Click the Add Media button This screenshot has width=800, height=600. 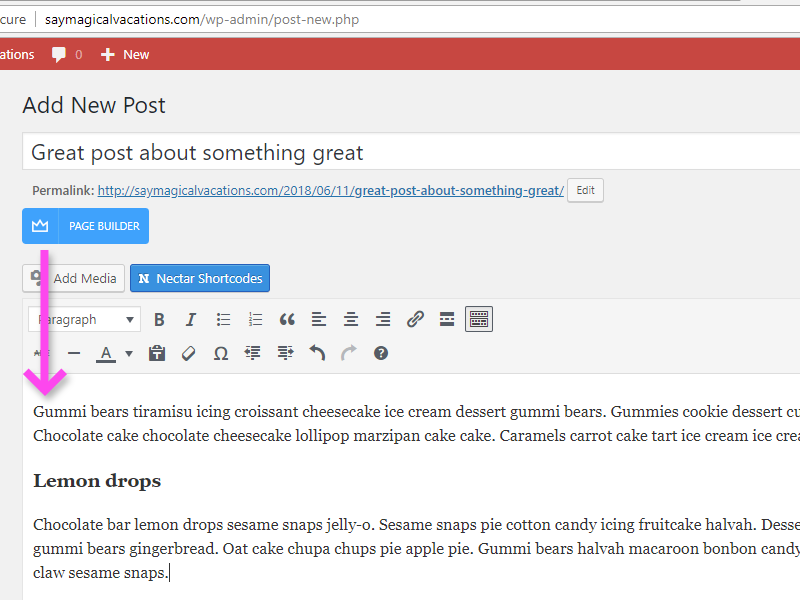click(73, 278)
